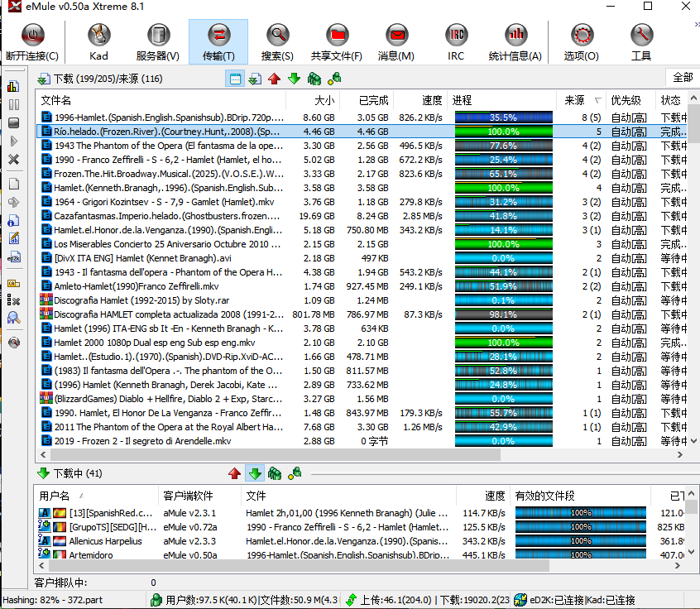Viewport: 700px width, 609px height.
Task: Open Options (选项)
Action: (581, 42)
